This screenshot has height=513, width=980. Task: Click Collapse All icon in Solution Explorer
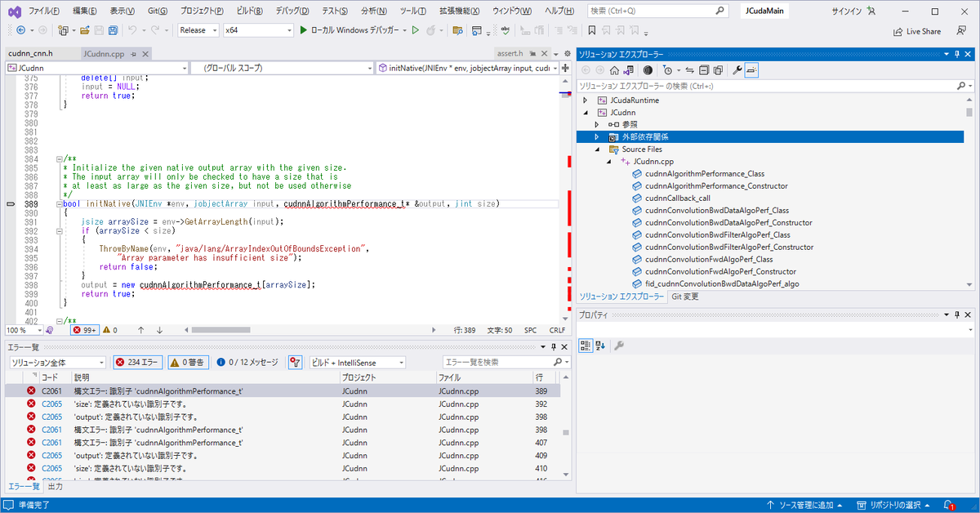(703, 70)
